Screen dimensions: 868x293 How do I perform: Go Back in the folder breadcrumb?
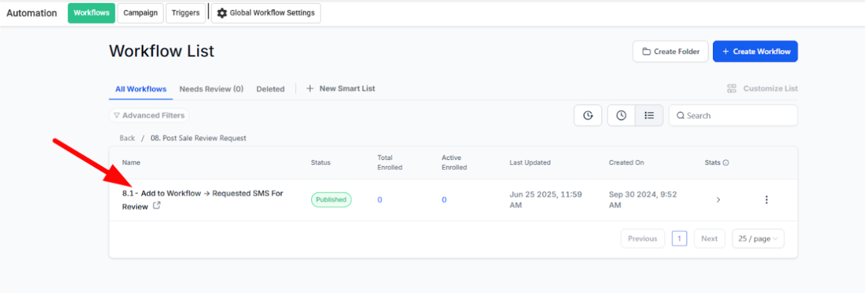tap(127, 138)
